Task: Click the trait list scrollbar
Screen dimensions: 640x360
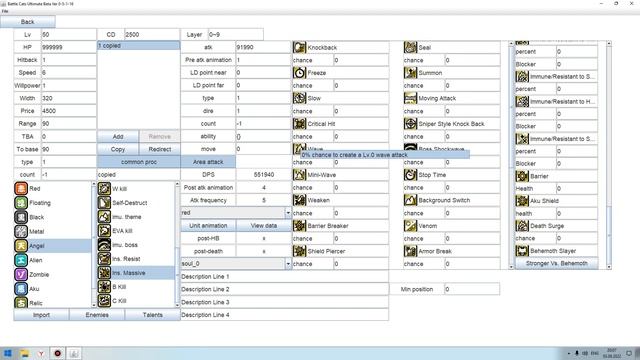Action: pyautogui.click(x=94, y=244)
